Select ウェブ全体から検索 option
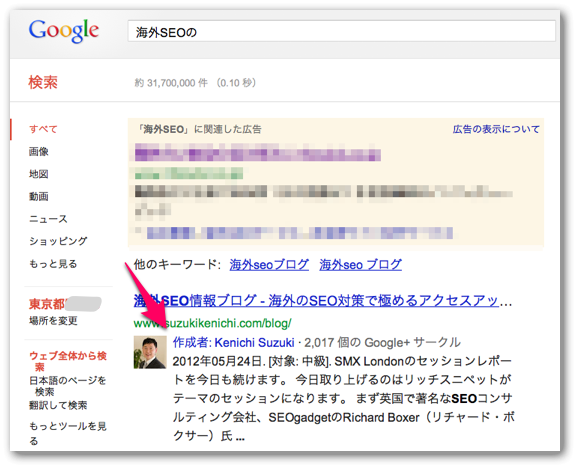Screen dimensions: 576x467 (68, 361)
